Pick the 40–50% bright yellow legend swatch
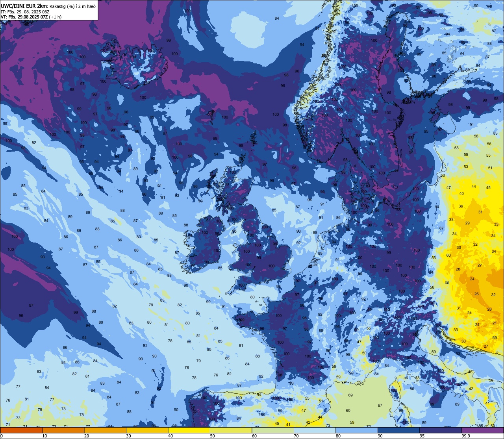Viewport: 504px width, 439px height. tap(189, 430)
